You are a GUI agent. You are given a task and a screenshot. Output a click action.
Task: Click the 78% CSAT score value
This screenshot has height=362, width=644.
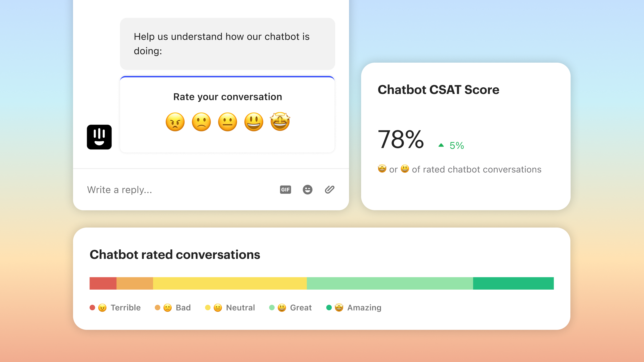tap(401, 139)
